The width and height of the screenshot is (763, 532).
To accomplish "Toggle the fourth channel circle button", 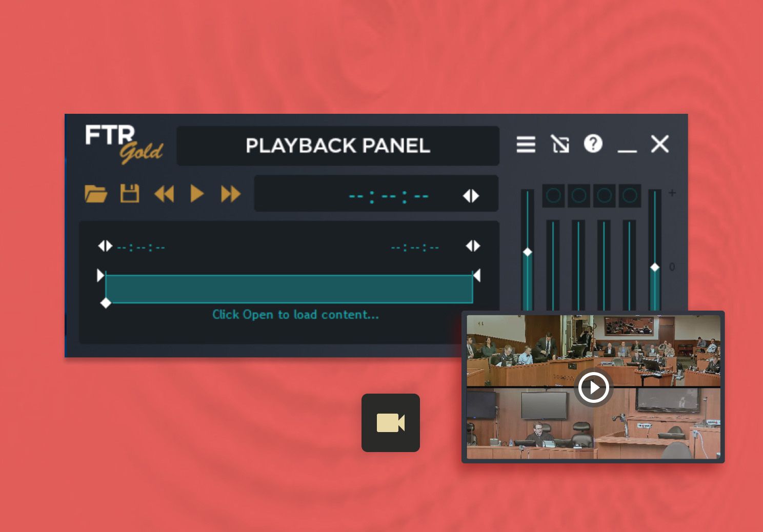I will pyautogui.click(x=630, y=195).
